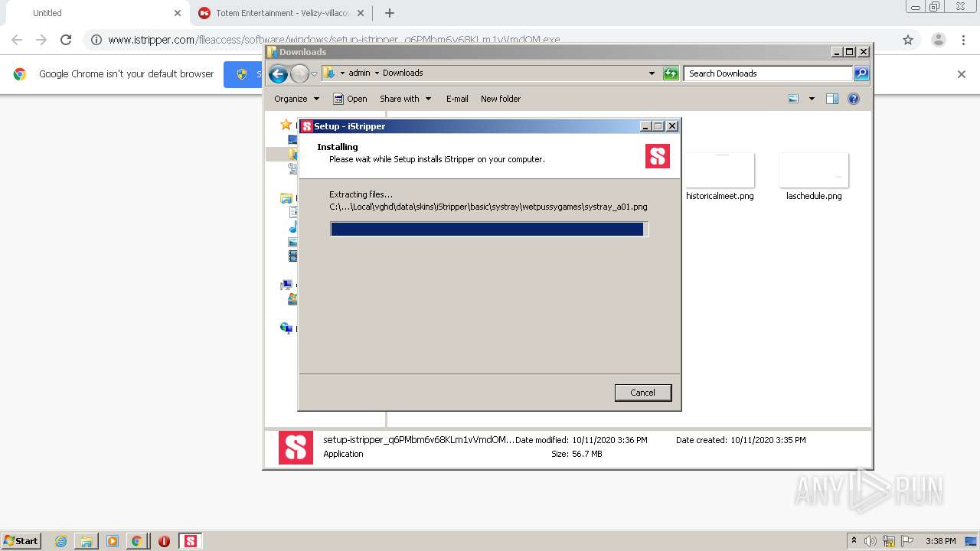Viewport: 980px width, 551px height.
Task: Click the Explorer back arrow button
Action: (278, 73)
